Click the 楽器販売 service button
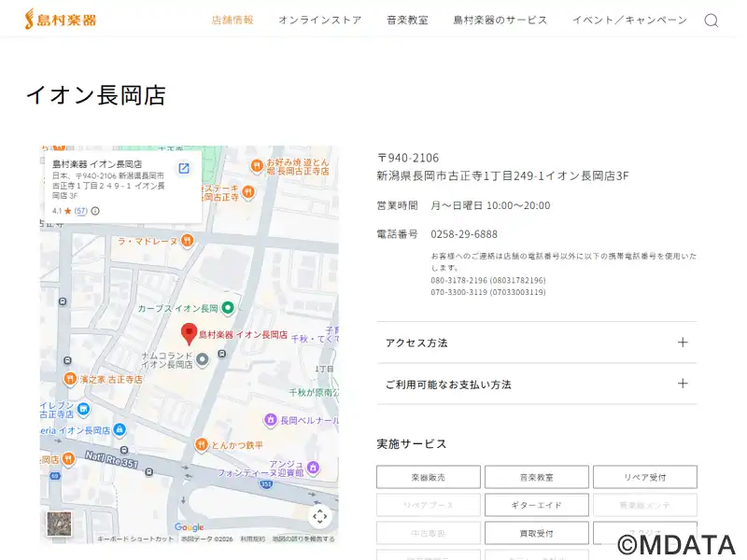Viewport: 747px width, 560px height. 428,477
